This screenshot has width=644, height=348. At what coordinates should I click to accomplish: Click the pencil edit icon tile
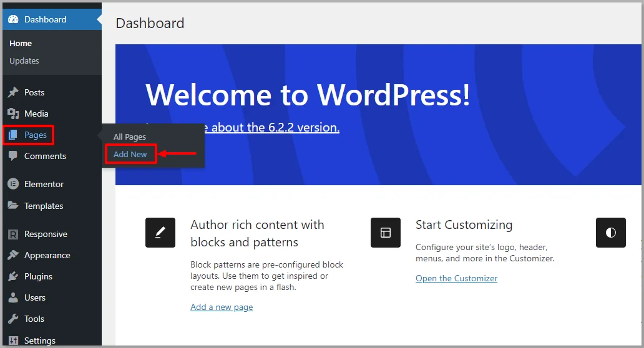coord(160,233)
